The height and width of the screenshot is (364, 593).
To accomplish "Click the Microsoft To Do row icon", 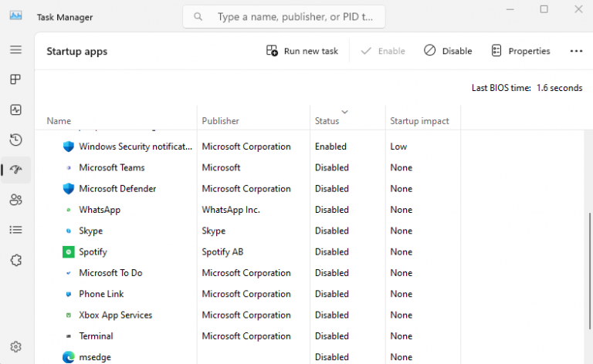I will 69,273.
